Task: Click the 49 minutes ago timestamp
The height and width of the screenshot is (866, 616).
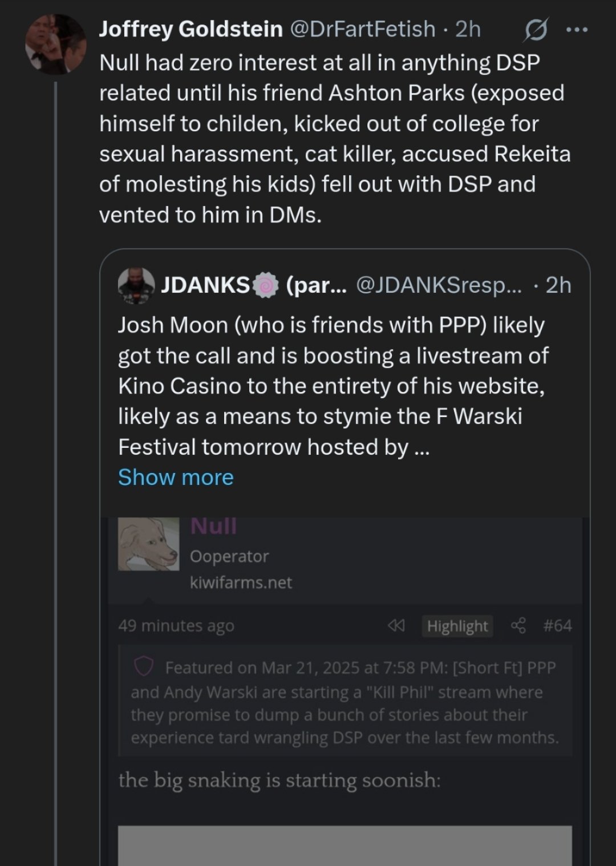Action: 176,626
